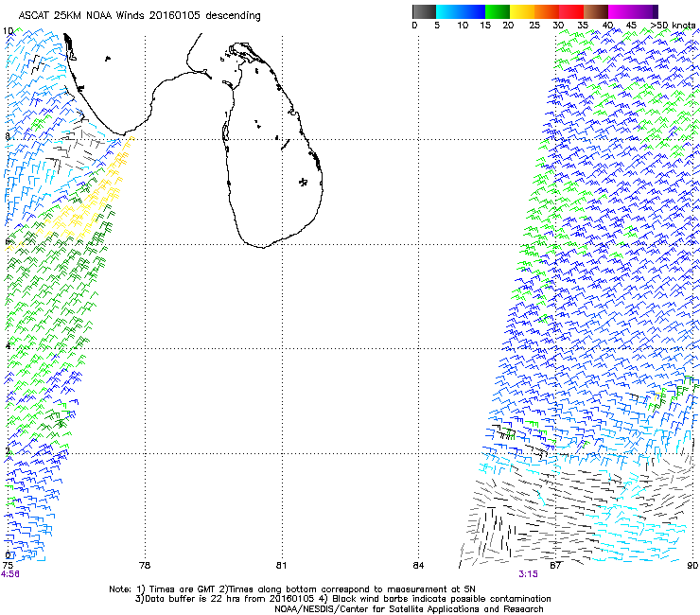Click the 'ASCAT 25KM NOAA Winds 20160105 descending' title
This screenshot has width=700, height=615.
click(x=139, y=16)
